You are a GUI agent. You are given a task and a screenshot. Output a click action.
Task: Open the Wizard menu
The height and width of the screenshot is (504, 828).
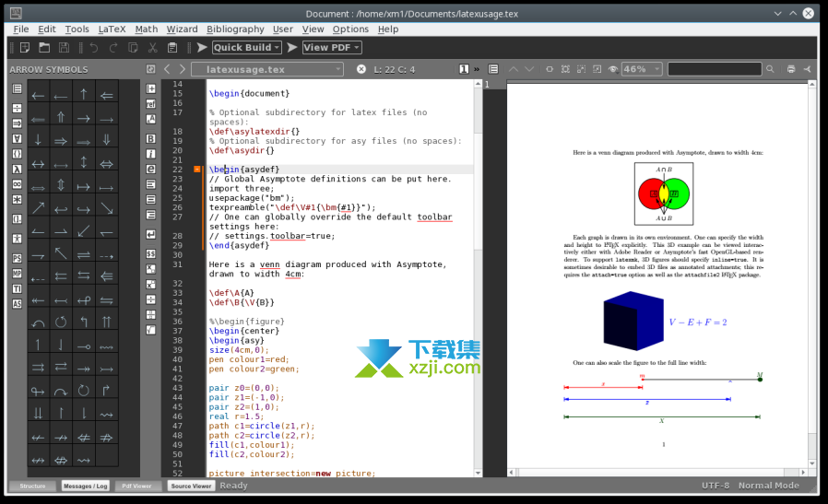(x=183, y=29)
